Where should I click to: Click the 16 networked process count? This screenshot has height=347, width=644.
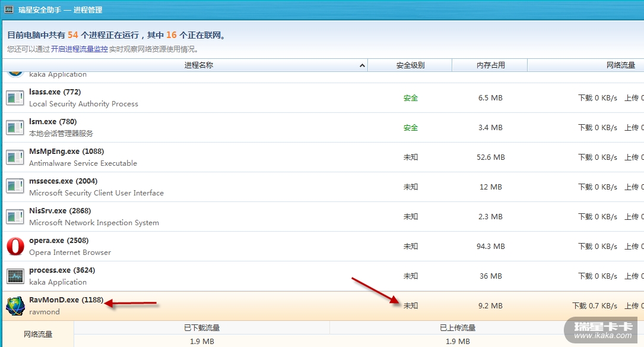point(172,35)
